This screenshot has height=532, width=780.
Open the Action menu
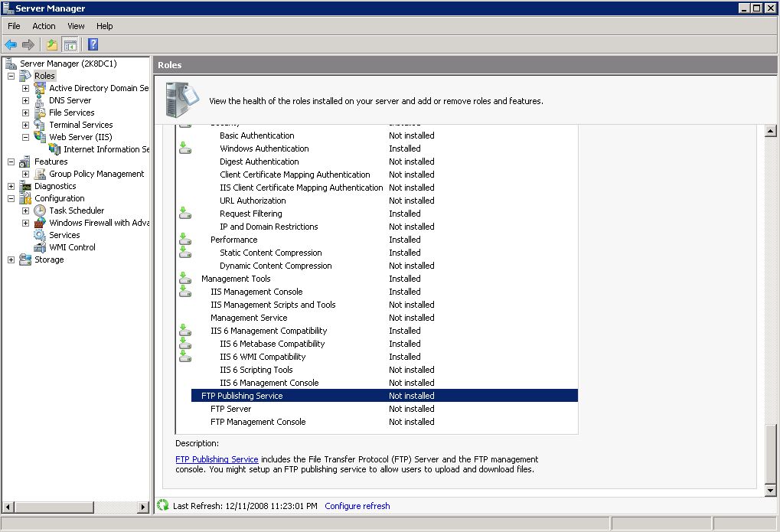44,26
